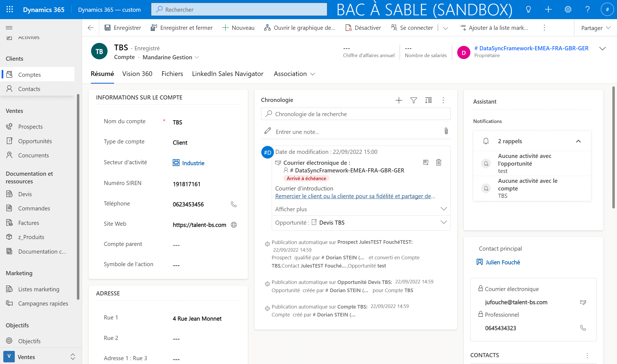
Task: Click the lightbulb assistant icon in header
Action: click(528, 10)
